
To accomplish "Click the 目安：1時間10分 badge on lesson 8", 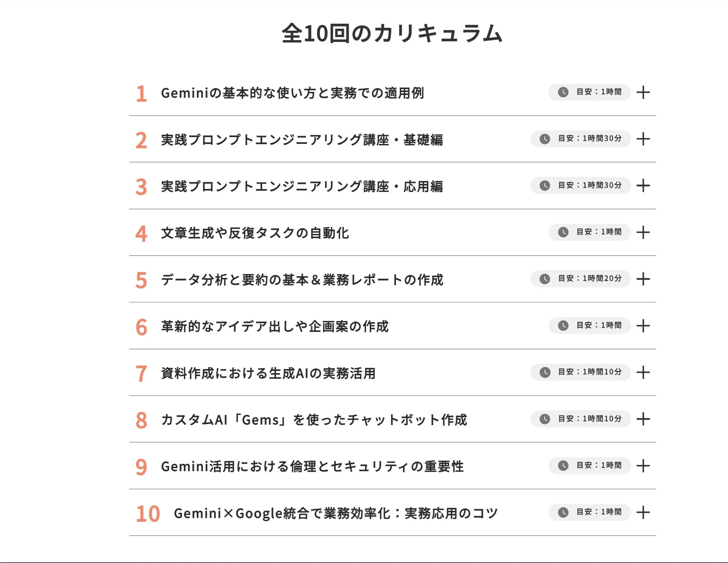I will coord(580,419).
